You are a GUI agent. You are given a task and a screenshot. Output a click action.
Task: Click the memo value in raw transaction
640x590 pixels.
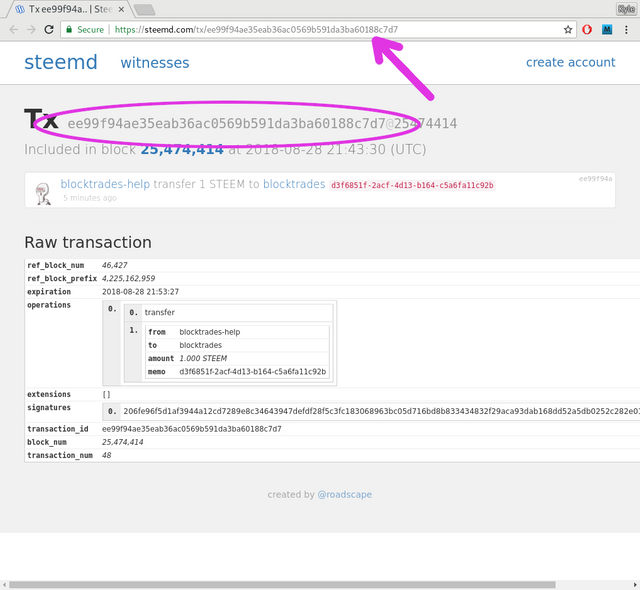(x=253, y=372)
